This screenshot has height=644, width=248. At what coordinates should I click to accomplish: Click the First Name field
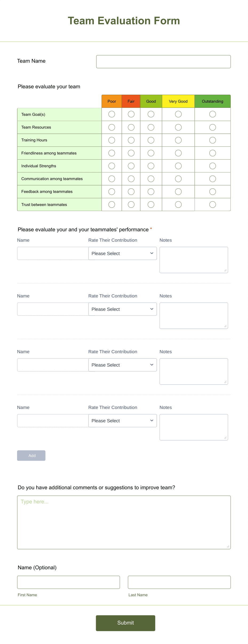pyautogui.click(x=69, y=582)
